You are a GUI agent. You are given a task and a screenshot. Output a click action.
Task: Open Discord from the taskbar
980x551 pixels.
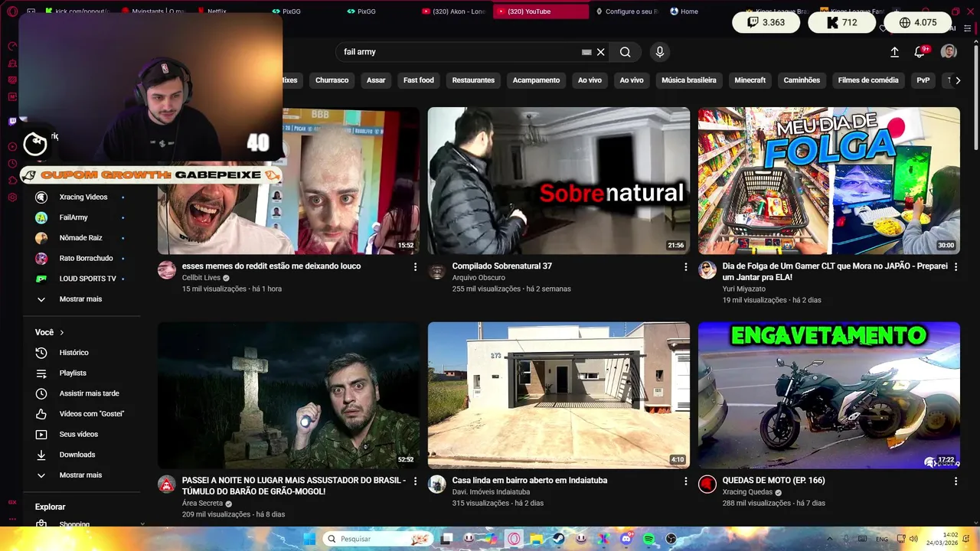(x=626, y=539)
